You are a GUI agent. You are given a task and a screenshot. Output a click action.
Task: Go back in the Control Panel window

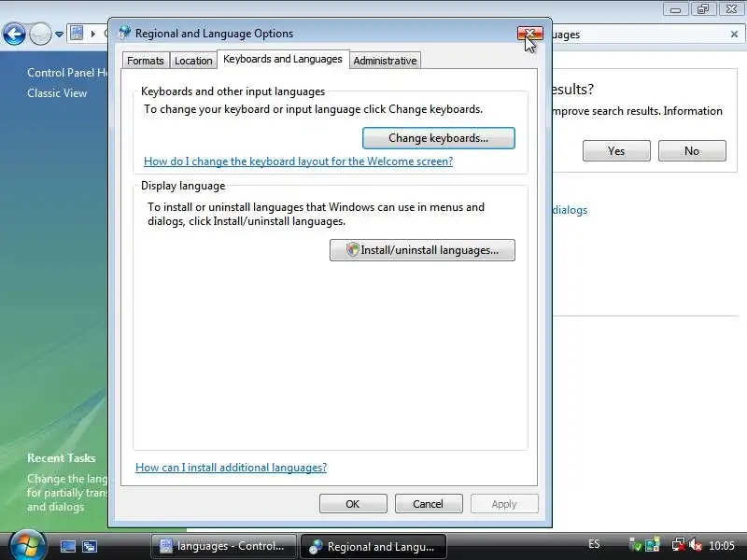click(x=14, y=34)
